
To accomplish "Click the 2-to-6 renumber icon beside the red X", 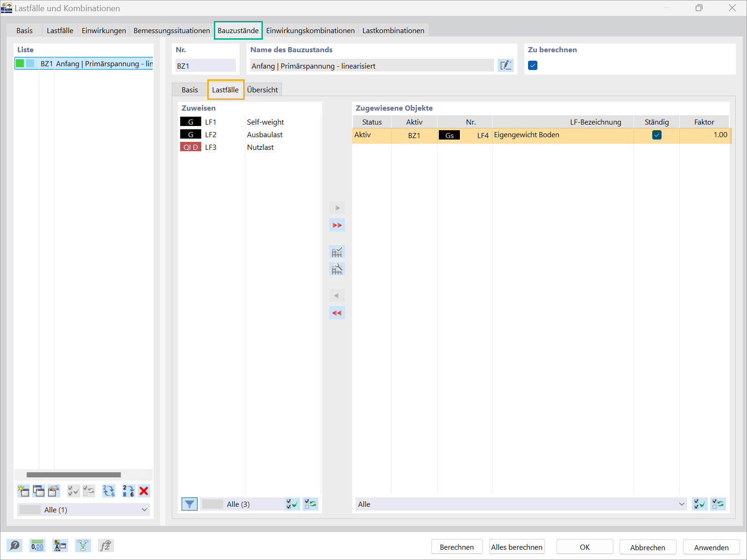I will point(128,491).
